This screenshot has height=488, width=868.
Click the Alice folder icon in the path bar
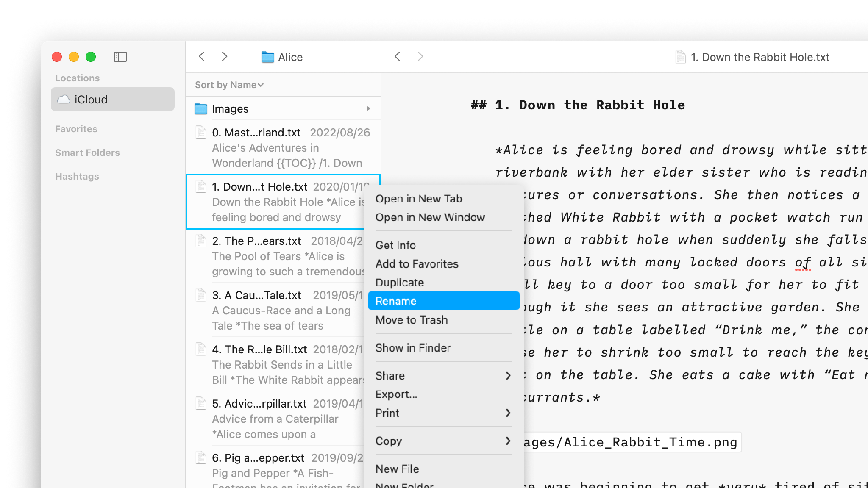click(267, 57)
